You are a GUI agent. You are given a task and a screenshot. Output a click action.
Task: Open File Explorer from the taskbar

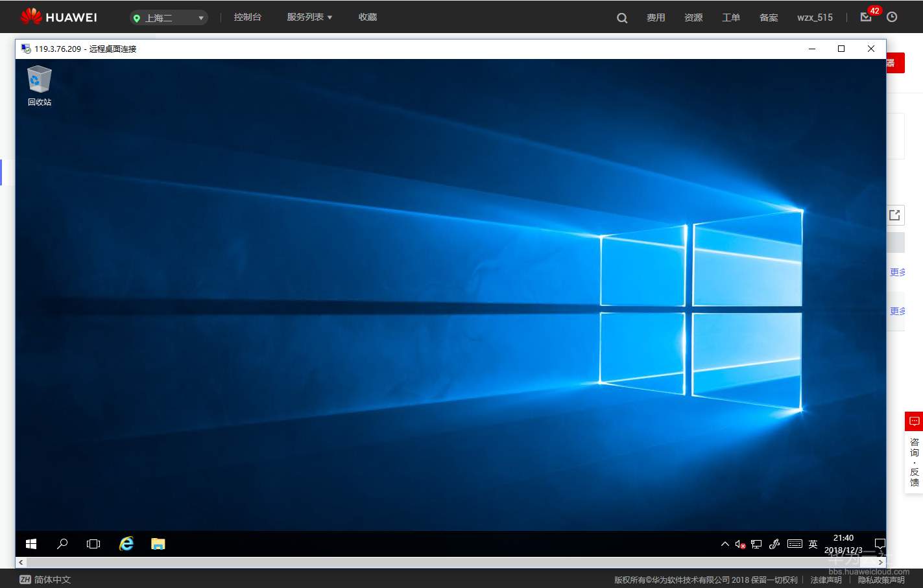158,544
